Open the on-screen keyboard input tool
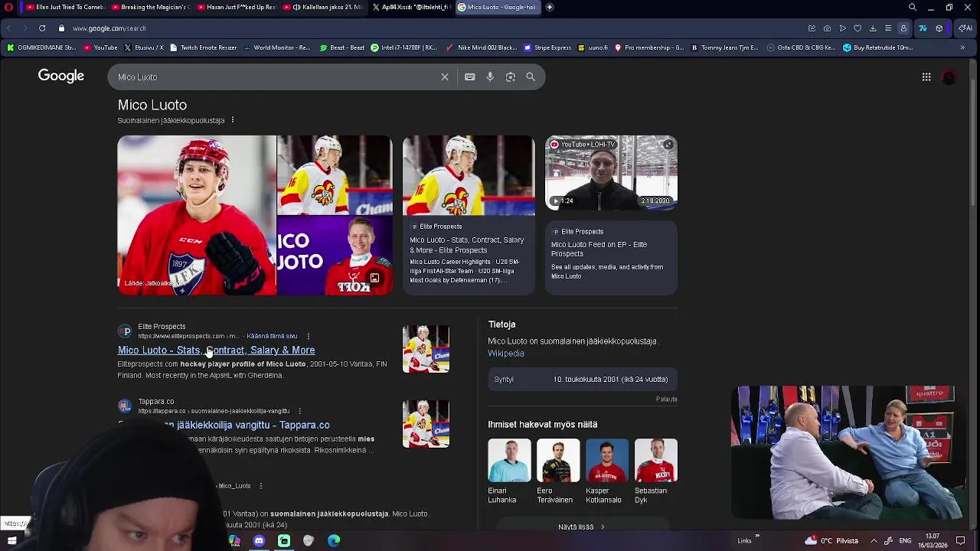 [x=470, y=77]
